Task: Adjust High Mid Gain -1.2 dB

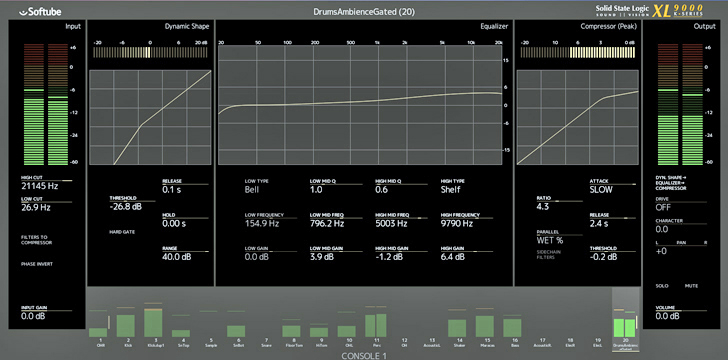Action: [x=402, y=253]
